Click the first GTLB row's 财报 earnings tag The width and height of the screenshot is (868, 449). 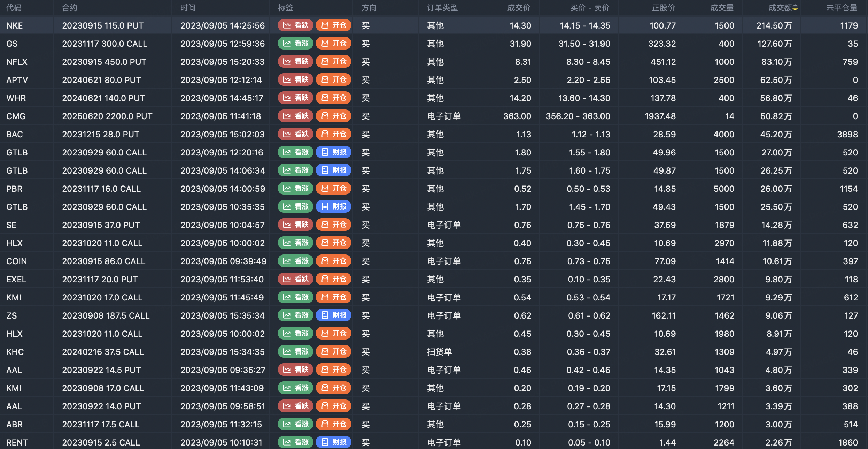pos(333,152)
